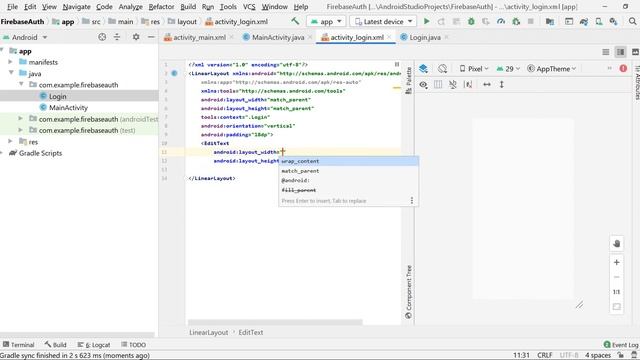Image resolution: width=640 pixels, height=360 pixels.
Task: Expand com.example.firebaseauth (test) package
Action: (x=20, y=130)
